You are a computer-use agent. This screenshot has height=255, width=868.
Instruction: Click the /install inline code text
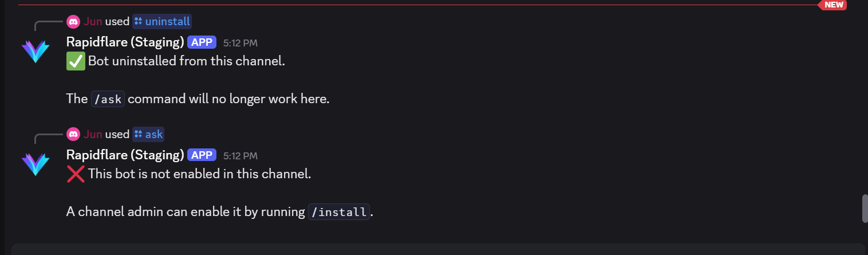339,212
